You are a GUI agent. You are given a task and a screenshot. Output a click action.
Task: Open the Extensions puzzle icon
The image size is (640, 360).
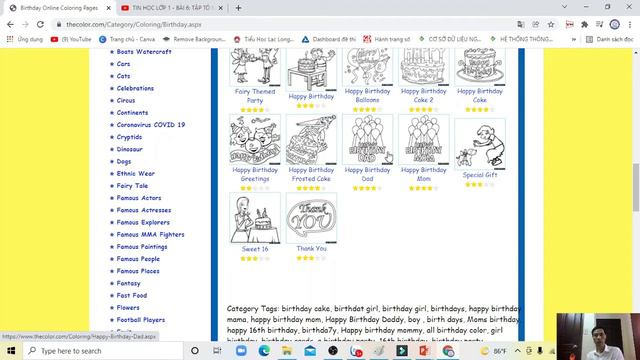point(584,24)
